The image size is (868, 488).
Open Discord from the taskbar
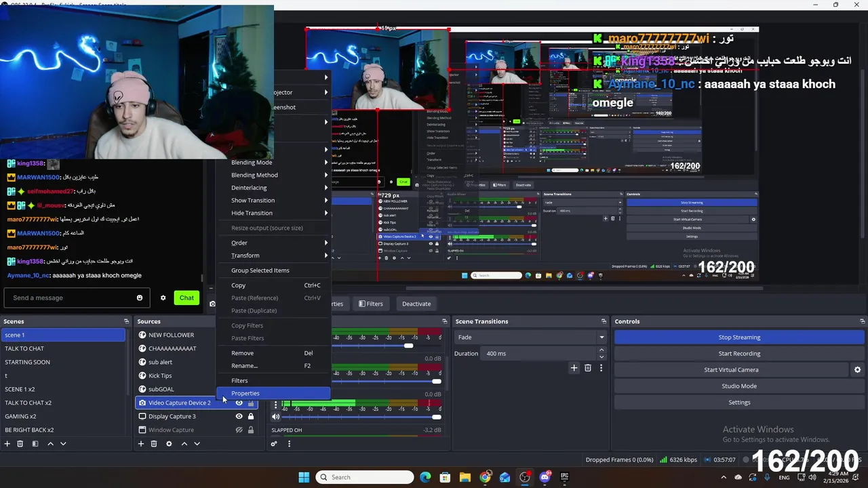545,477
